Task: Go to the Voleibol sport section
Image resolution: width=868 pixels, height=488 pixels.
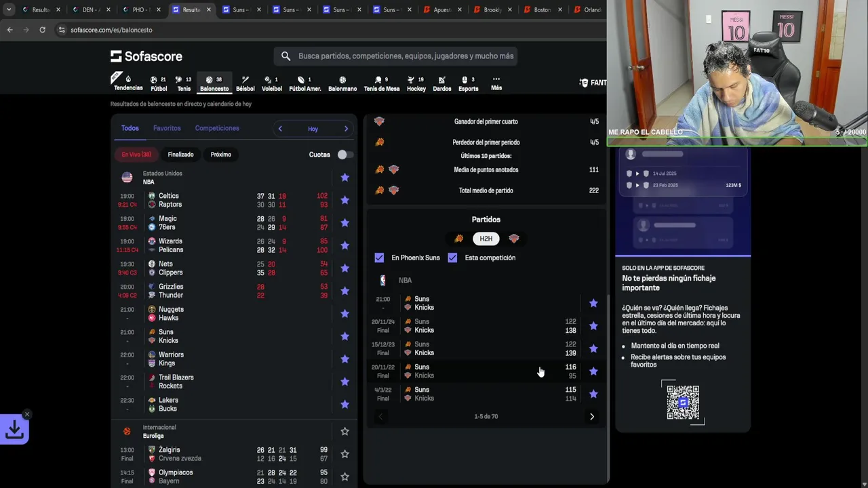Action: pyautogui.click(x=272, y=83)
